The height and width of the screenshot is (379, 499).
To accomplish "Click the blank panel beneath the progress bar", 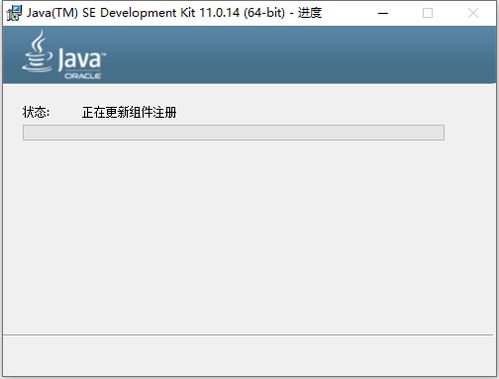I will pos(248,237).
